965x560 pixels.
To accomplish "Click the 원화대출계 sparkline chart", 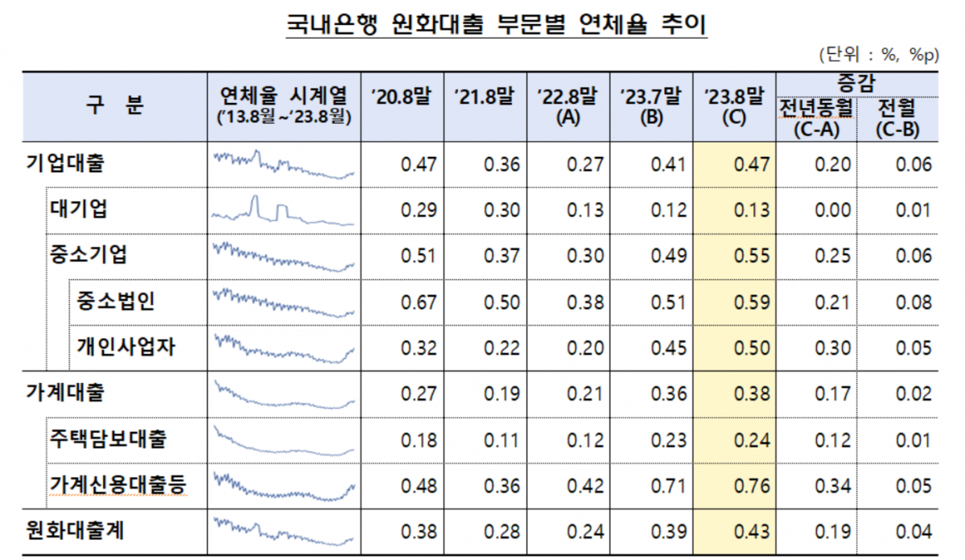I will pos(284,533).
